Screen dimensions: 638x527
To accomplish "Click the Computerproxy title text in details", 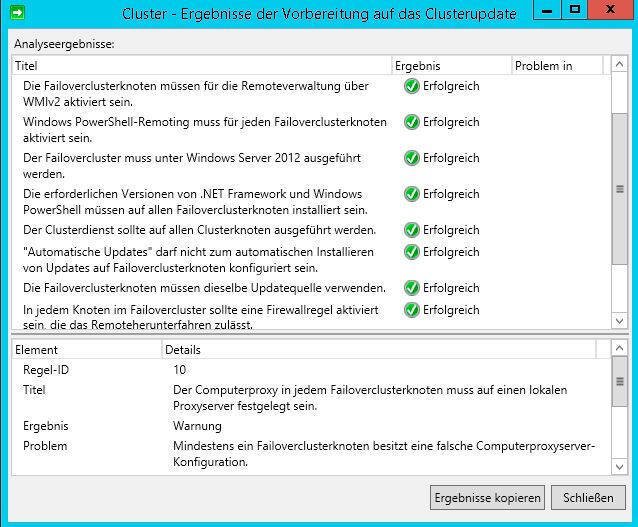I will (x=370, y=398).
